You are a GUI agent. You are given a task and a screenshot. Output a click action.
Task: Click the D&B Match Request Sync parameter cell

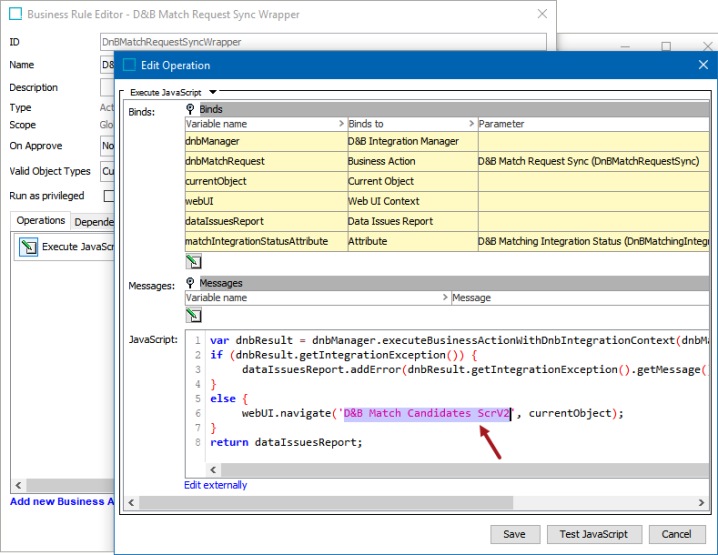[x=593, y=162]
